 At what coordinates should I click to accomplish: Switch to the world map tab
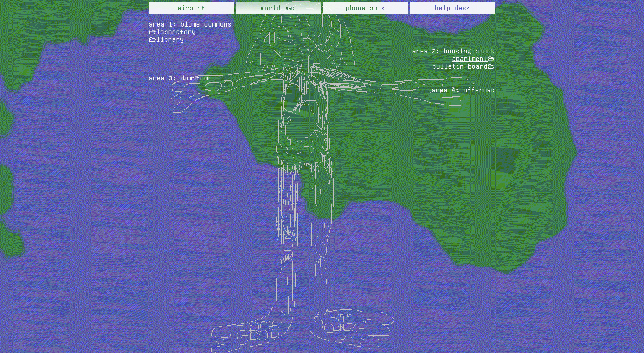coord(278,8)
